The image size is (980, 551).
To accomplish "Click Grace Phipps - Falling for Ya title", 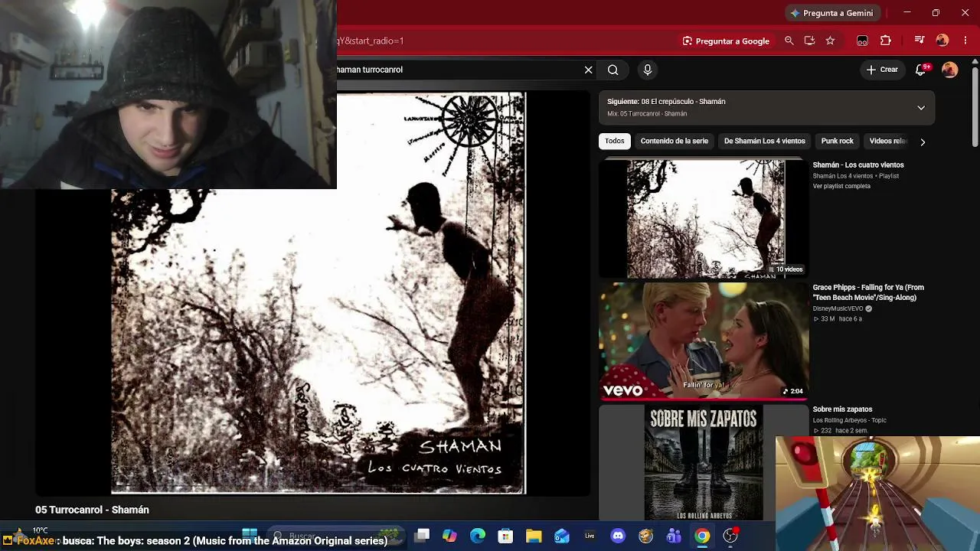I will [868, 292].
